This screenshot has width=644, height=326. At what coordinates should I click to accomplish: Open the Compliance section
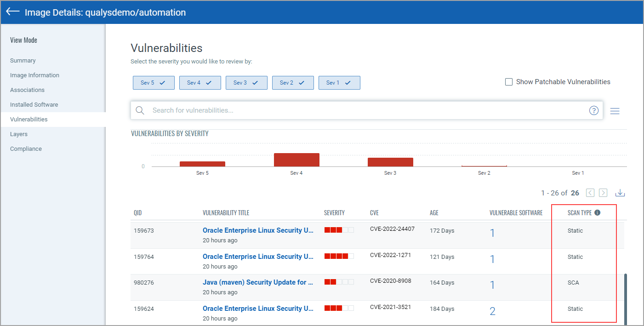[x=26, y=149]
